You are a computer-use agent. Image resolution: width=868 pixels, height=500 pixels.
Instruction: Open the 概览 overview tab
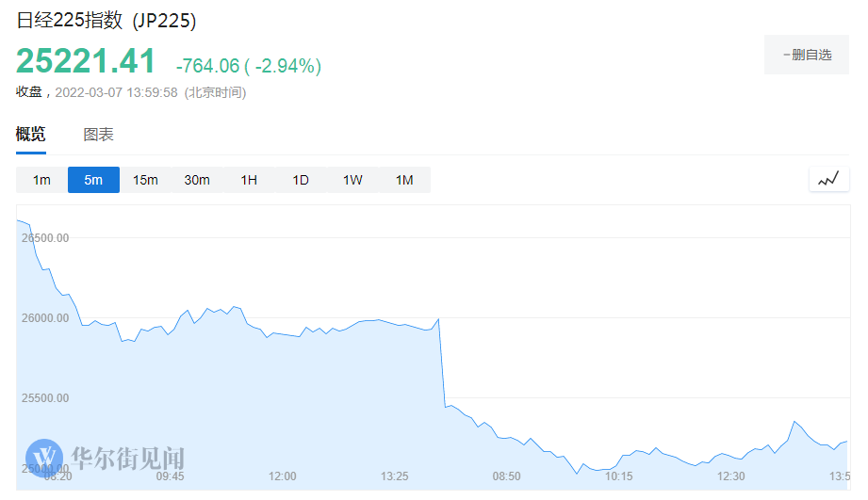click(x=31, y=135)
